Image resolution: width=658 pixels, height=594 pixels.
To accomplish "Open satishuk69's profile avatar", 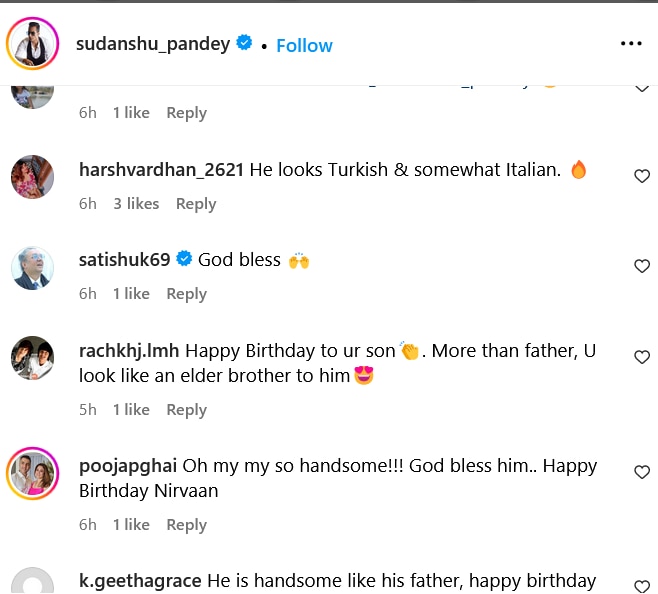I will click(x=32, y=268).
